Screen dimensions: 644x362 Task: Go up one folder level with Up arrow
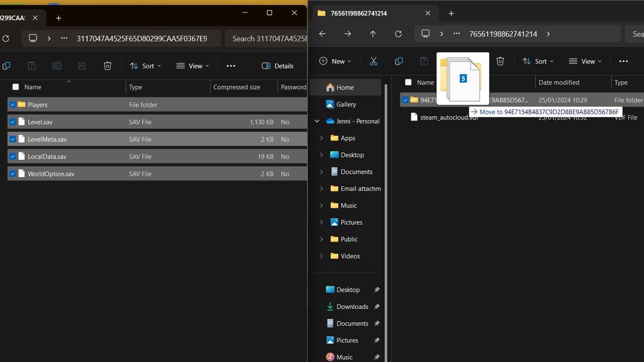[373, 34]
